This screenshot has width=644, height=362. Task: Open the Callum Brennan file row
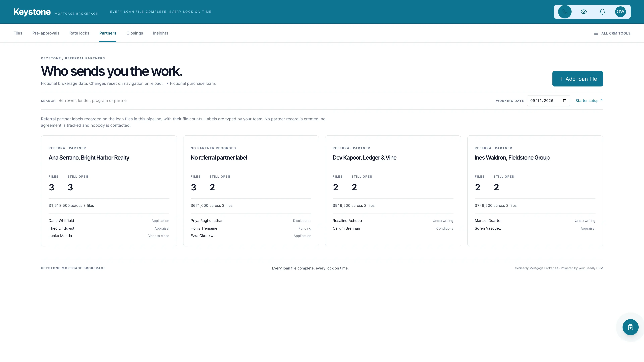coord(393,228)
